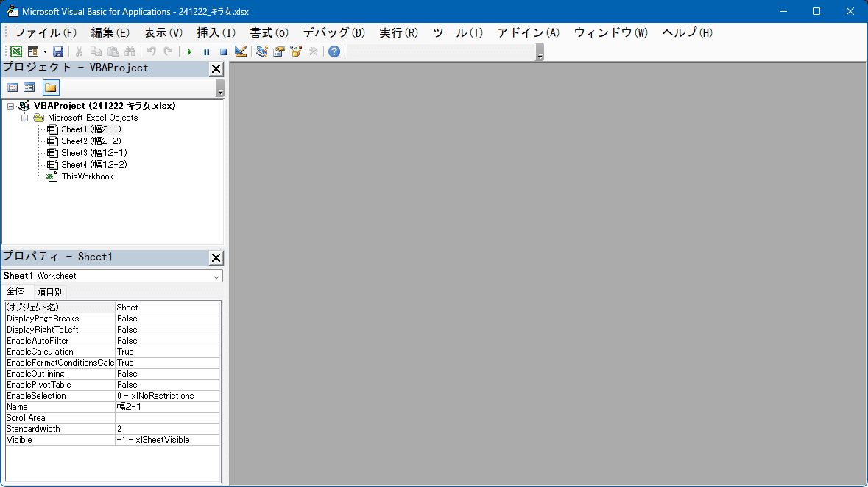868x487 pixels.
Task: Open Find with the binoculars icon
Action: click(x=130, y=51)
